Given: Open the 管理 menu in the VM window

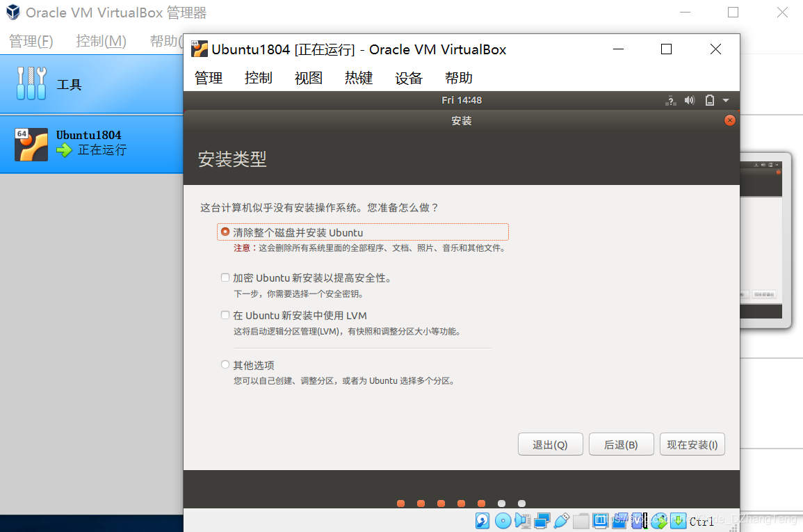Looking at the screenshot, I should click(209, 78).
